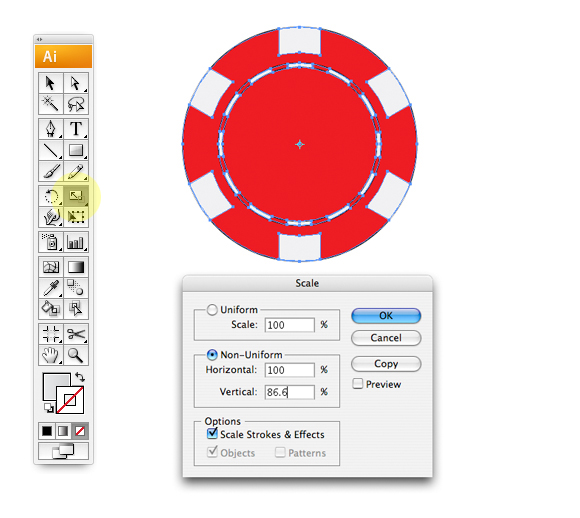
Task: Select the Zoom magnifier tool
Action: [76, 355]
